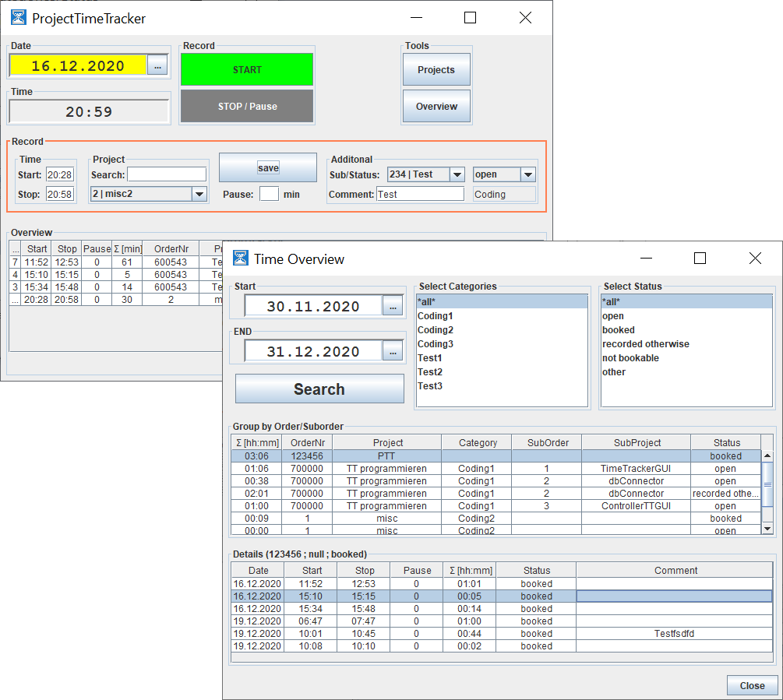Open the Start date picker for 30.11.2020
Viewport: 783px width, 700px height.
393,306
